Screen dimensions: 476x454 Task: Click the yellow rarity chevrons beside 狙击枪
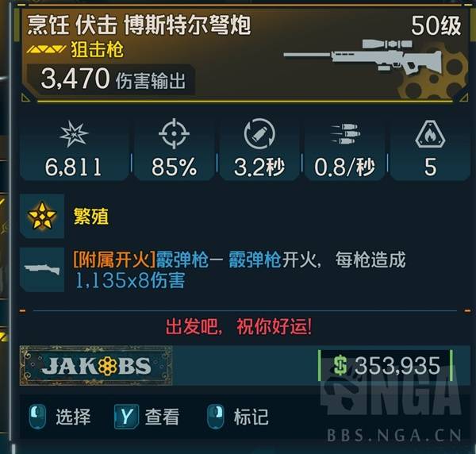[46, 49]
